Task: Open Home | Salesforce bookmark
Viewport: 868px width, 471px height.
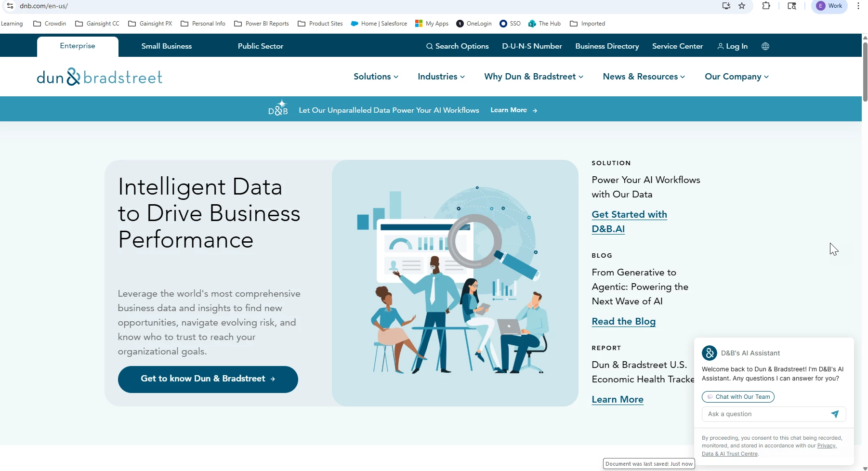Action: coord(379,24)
